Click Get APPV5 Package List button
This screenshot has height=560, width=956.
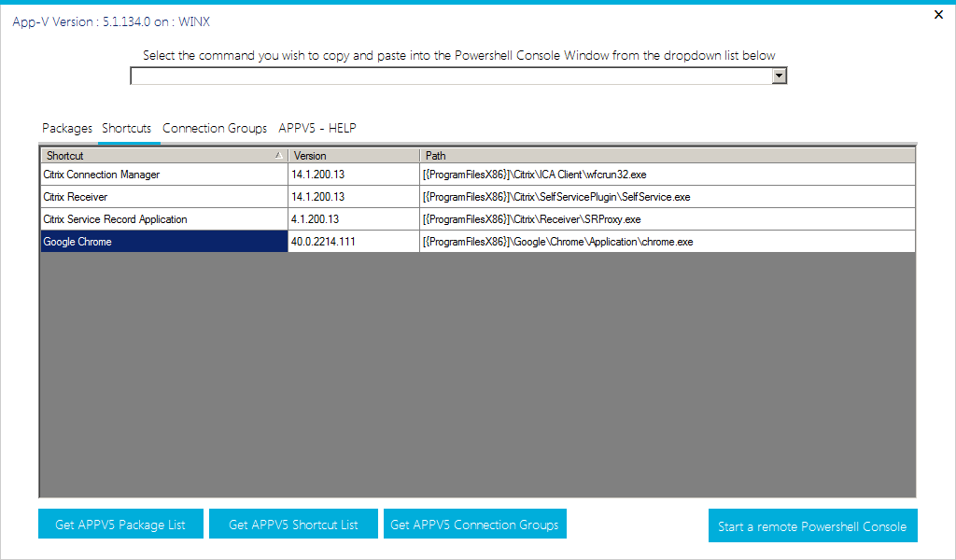coord(120,524)
